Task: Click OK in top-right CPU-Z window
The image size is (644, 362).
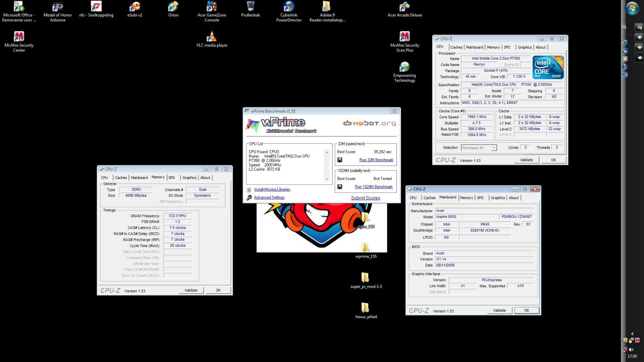Action: [553, 160]
